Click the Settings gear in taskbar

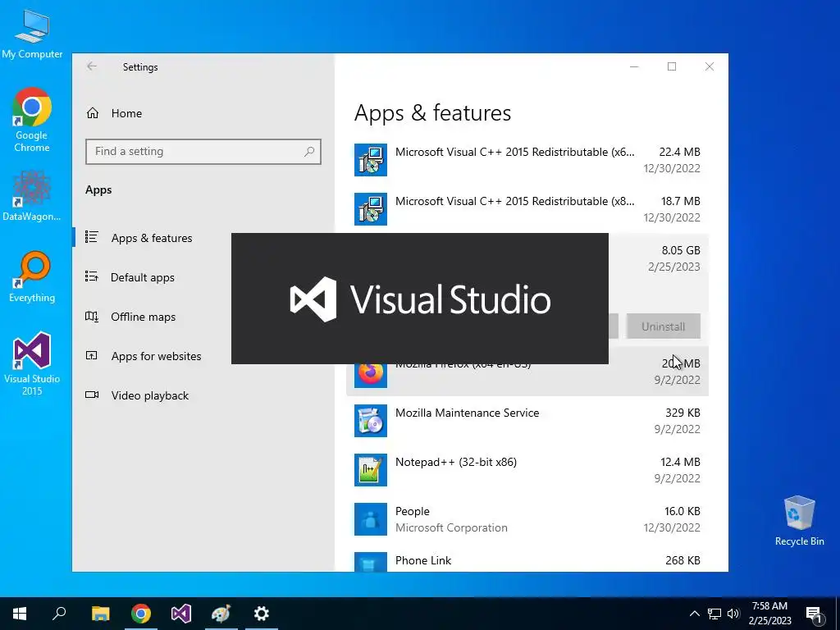(x=262, y=614)
